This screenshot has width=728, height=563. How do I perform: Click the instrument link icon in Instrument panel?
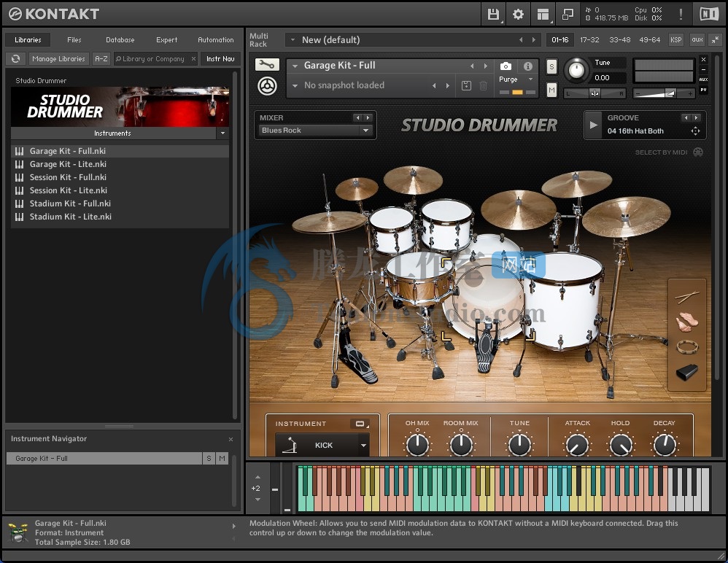click(360, 424)
